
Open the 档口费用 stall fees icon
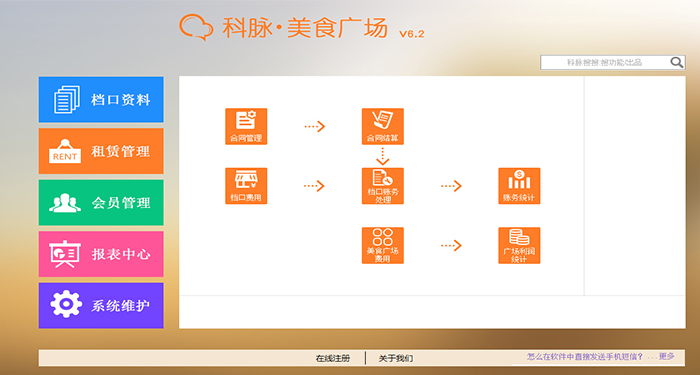point(246,186)
